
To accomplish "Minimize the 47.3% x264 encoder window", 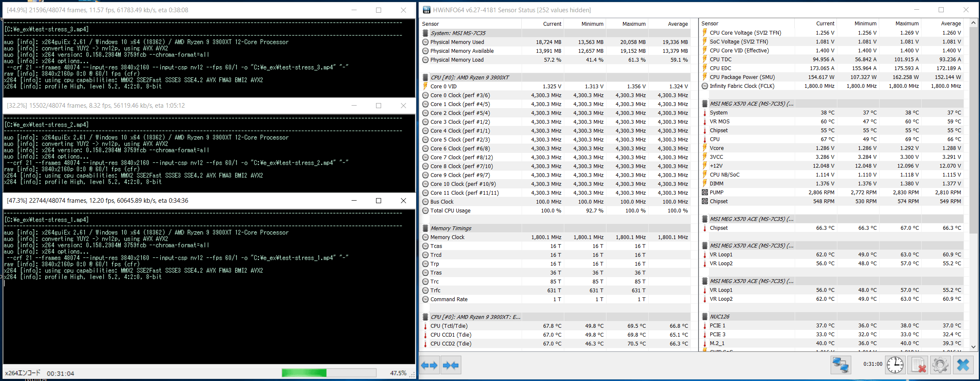I will [354, 201].
